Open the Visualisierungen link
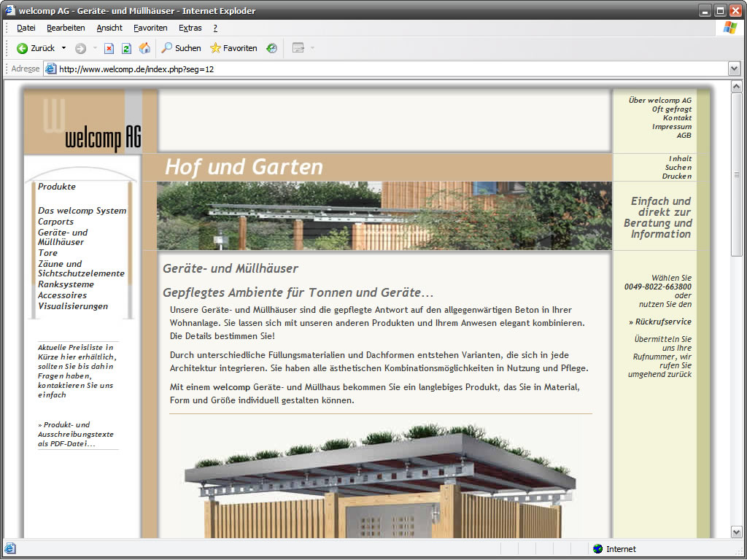 [x=73, y=306]
